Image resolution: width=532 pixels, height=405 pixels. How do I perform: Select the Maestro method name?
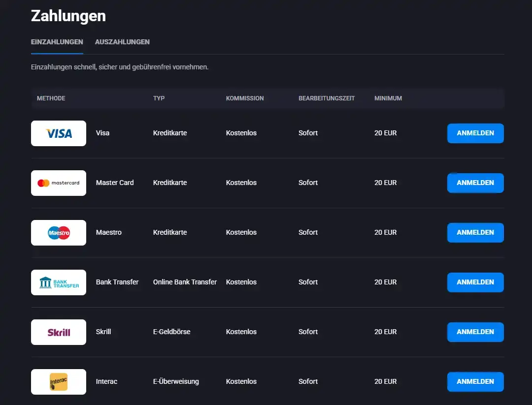108,232
